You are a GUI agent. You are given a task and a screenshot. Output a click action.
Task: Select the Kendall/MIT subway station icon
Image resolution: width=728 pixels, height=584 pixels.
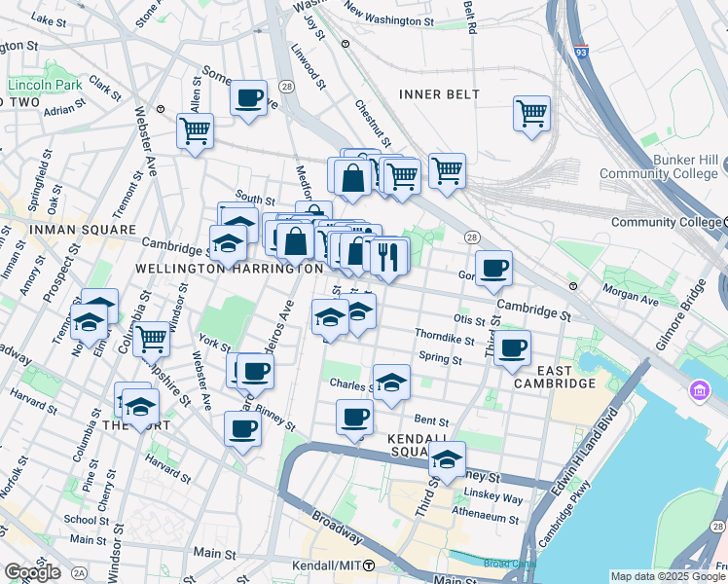[x=368, y=566]
